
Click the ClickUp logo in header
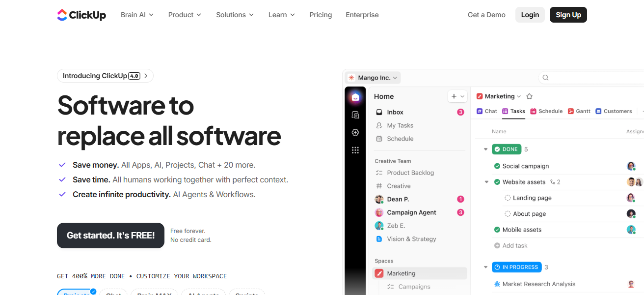point(81,15)
